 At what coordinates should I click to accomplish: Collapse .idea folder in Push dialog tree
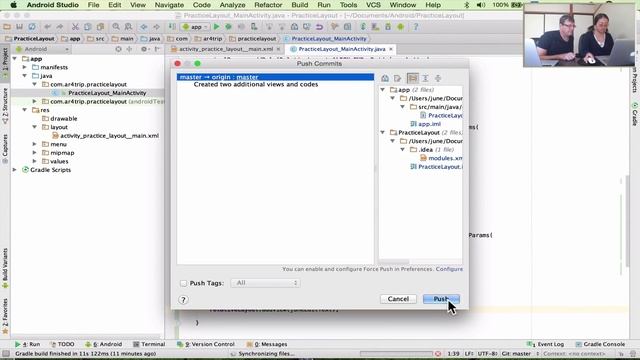(x=402, y=150)
